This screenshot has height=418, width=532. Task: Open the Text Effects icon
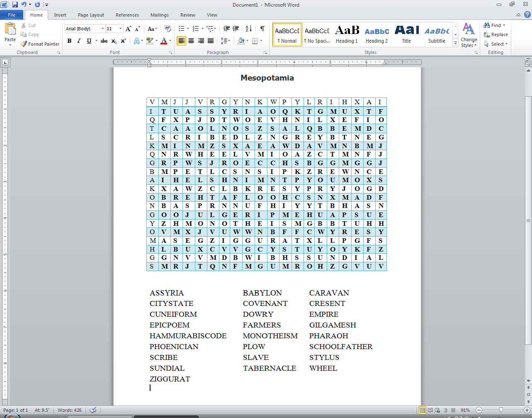click(136, 41)
